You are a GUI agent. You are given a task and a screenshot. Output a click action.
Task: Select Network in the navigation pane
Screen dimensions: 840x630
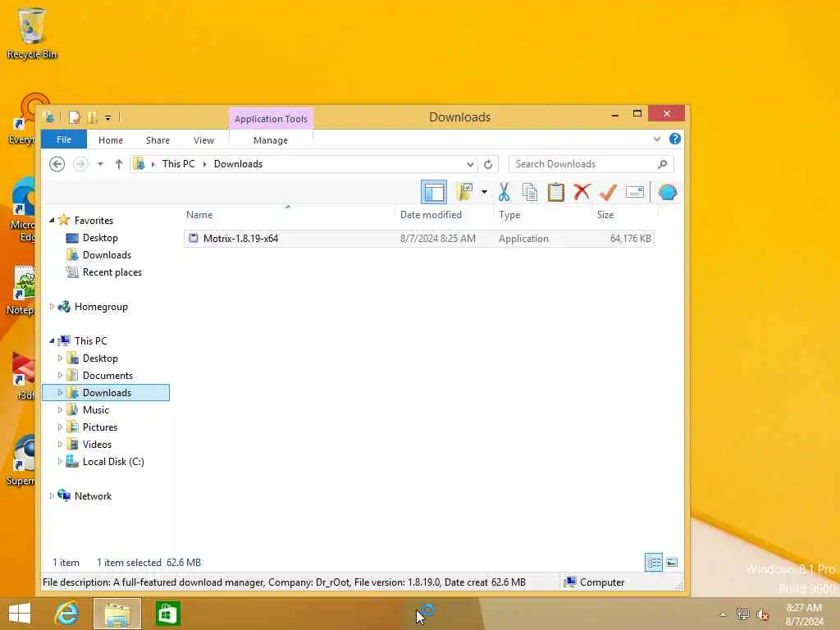93,495
